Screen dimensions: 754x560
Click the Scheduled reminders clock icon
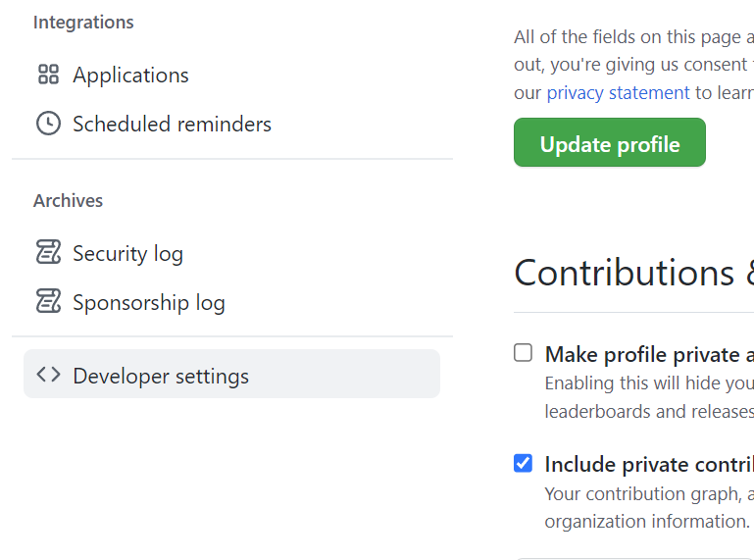pyautogui.click(x=48, y=124)
